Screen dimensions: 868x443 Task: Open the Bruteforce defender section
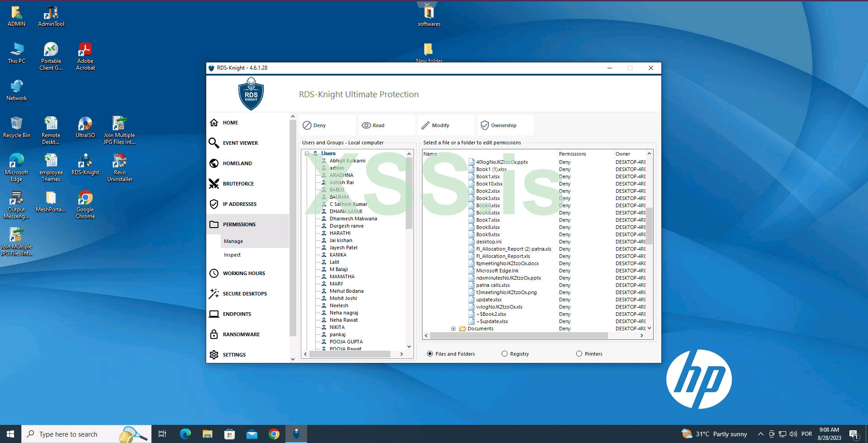pos(238,183)
